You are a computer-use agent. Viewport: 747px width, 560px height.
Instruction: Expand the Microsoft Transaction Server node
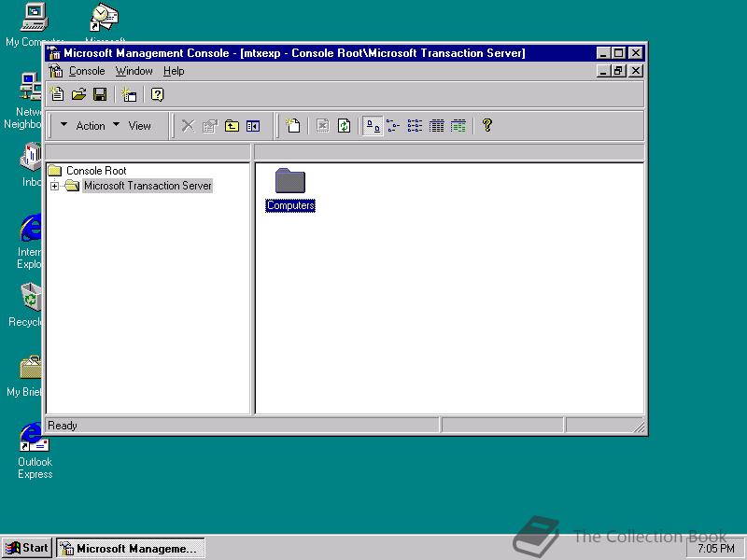pyautogui.click(x=54, y=186)
